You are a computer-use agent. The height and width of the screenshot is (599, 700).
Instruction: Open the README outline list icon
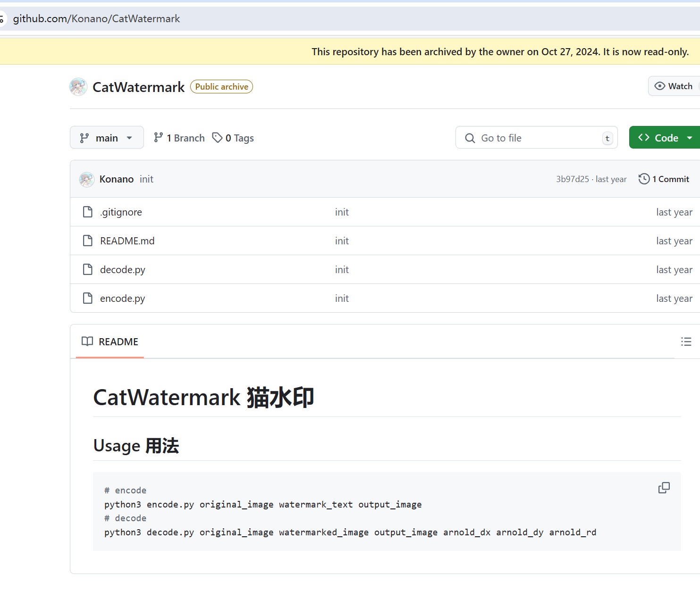686,341
